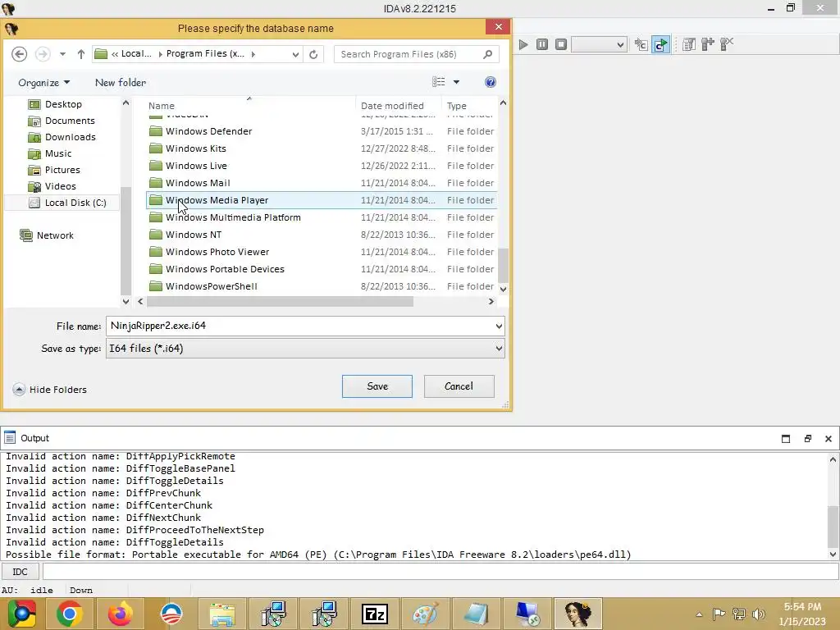Open the debugger selection dropdown
The width and height of the screenshot is (840, 630).
click(599, 44)
